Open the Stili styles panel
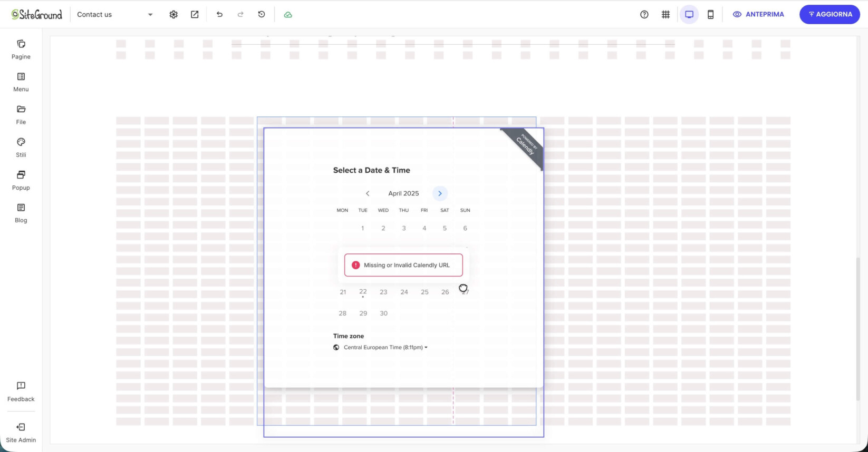This screenshot has width=868, height=452. [21, 148]
